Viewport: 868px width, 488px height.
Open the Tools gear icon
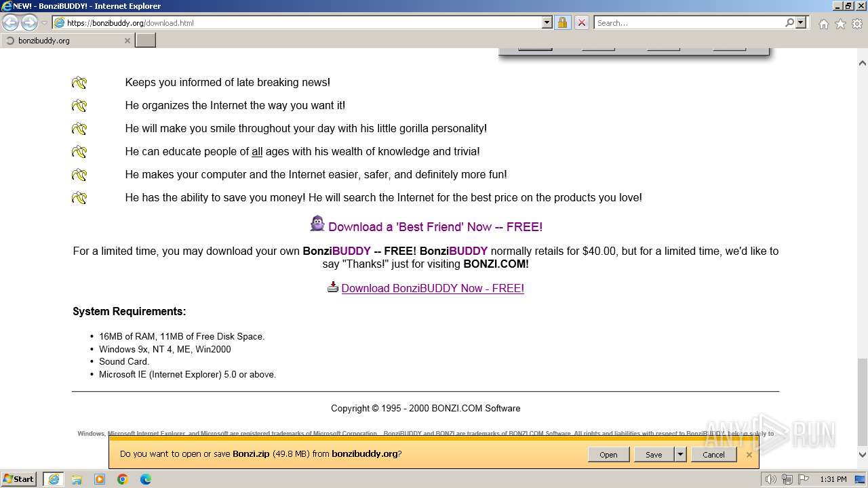857,24
